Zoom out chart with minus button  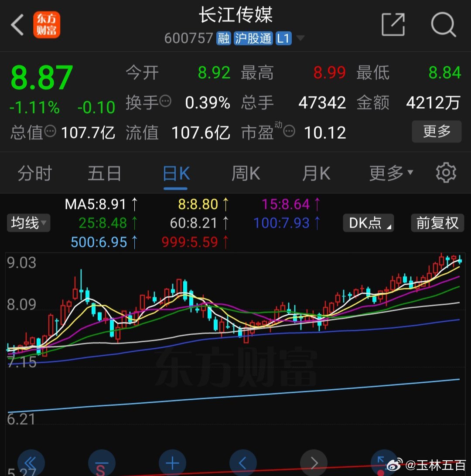pyautogui.click(x=102, y=464)
